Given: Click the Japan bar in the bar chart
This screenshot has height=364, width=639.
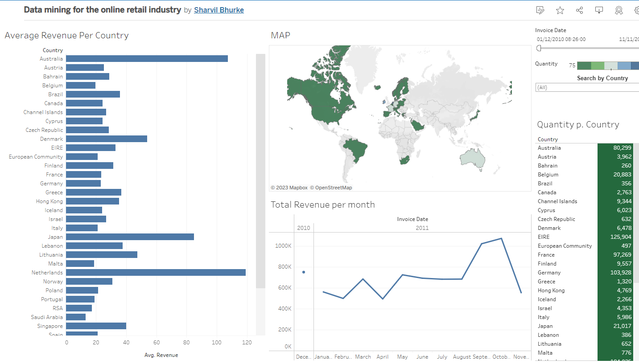Looking at the screenshot, I should tap(130, 237).
